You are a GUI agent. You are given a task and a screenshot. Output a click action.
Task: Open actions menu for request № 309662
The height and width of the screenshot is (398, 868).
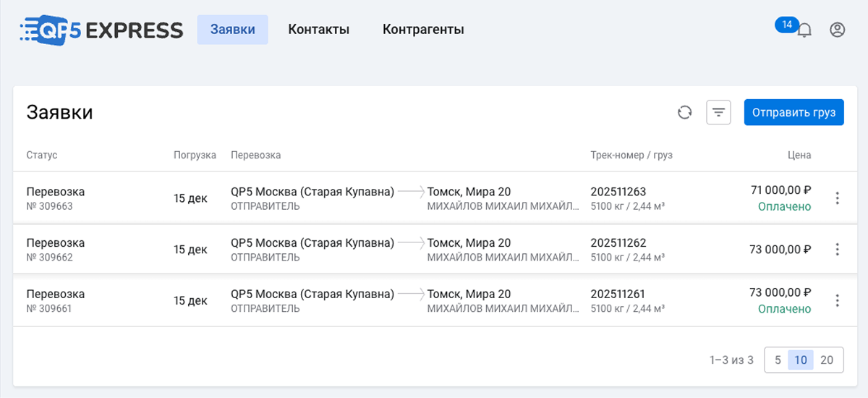coord(837,249)
